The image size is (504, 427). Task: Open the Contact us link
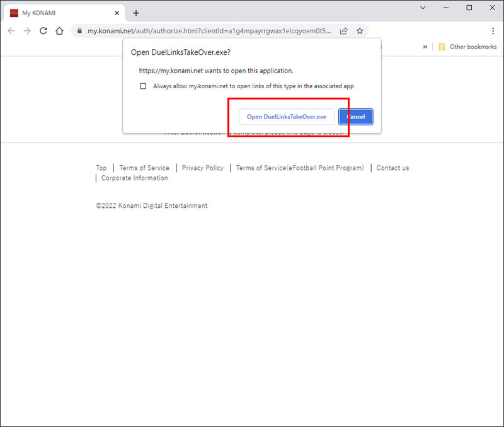coord(392,168)
